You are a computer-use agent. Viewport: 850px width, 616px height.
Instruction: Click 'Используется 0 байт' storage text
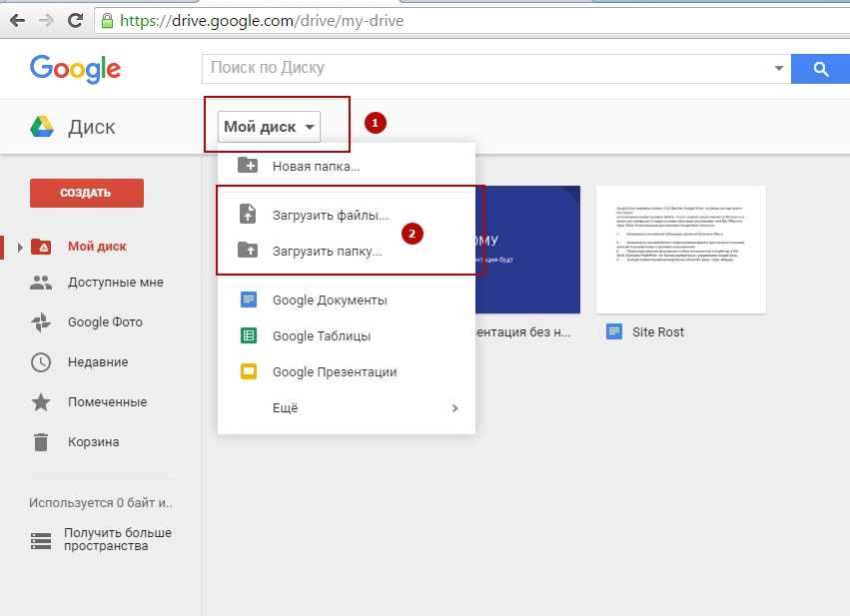tap(101, 503)
